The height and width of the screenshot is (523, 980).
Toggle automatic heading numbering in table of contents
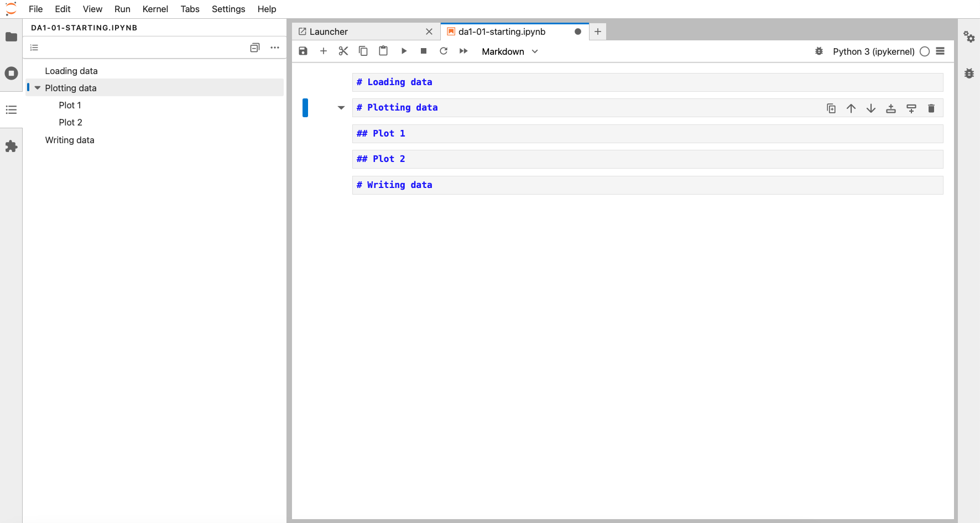pos(34,48)
